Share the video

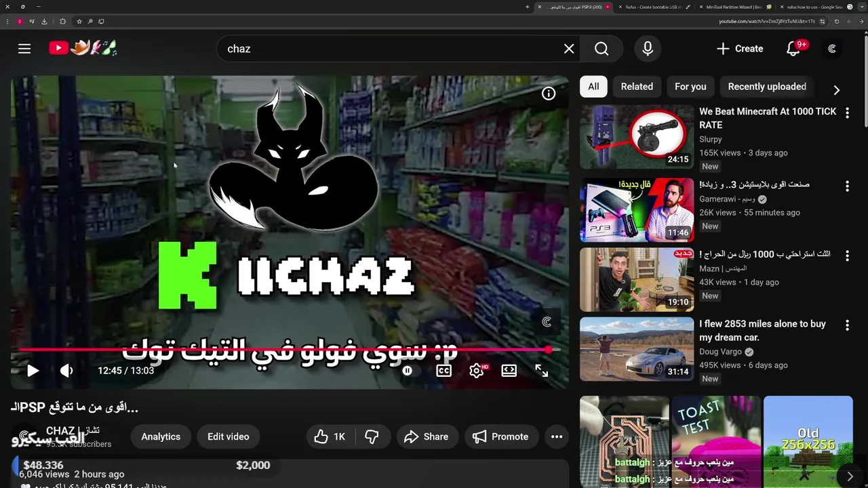(x=427, y=437)
